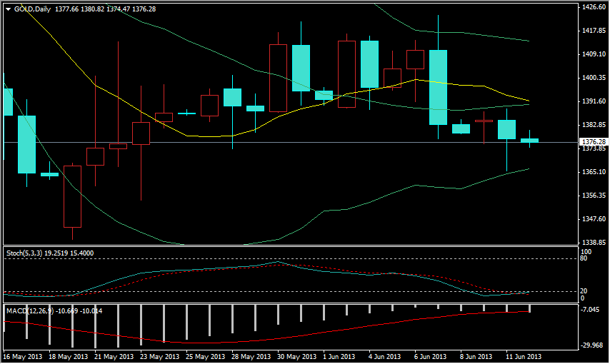Click the 1338.85 price axis label
The image size is (610, 364).
click(594, 242)
